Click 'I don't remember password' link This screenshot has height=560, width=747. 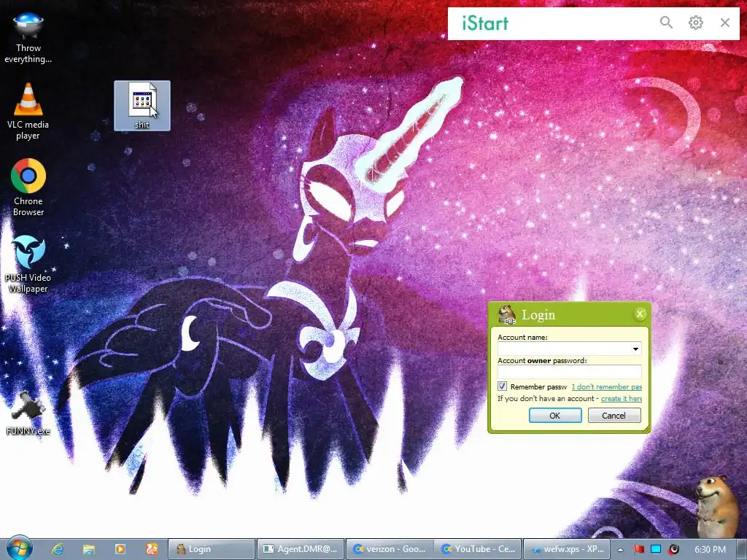606,386
